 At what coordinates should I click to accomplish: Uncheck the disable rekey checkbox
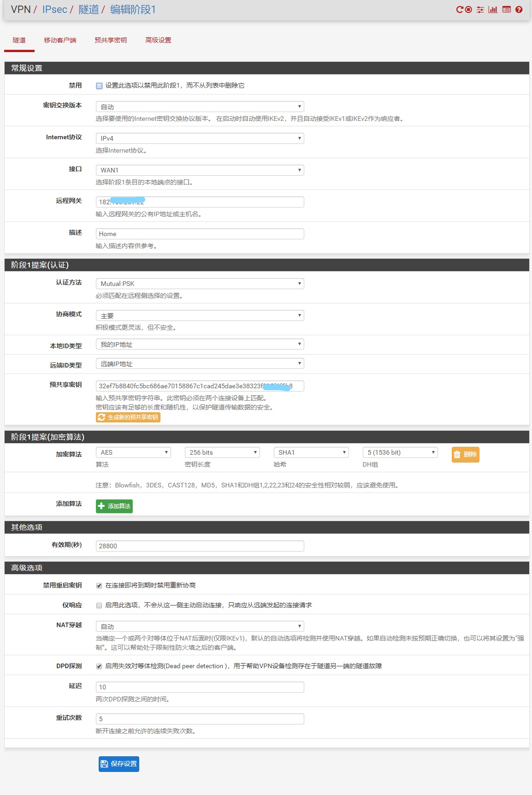(x=99, y=586)
